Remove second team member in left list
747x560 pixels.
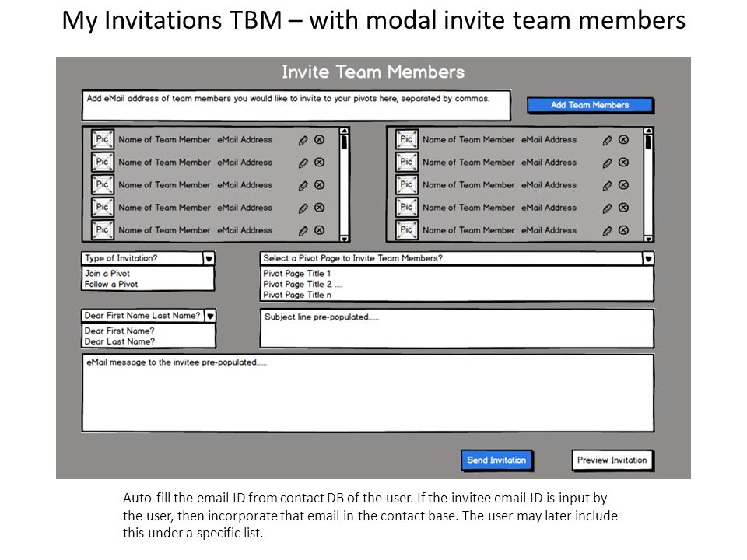pos(320,163)
